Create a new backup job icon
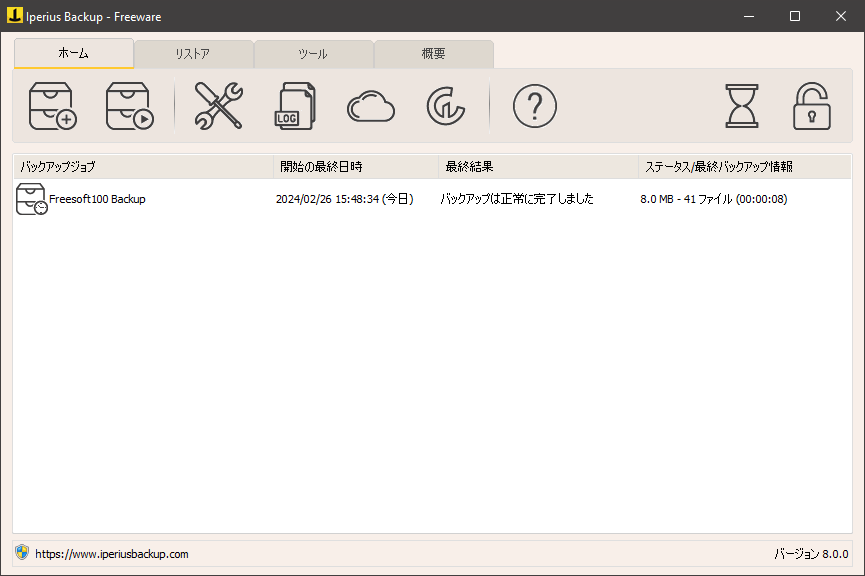This screenshot has height=576, width=865. point(52,106)
